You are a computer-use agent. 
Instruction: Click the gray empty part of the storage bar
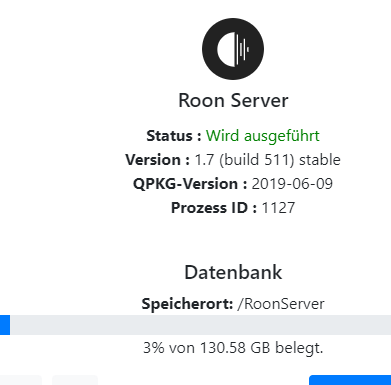click(200, 325)
